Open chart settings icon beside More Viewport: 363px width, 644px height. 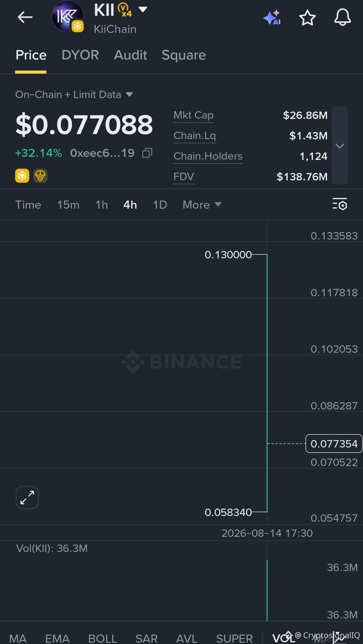coord(339,204)
